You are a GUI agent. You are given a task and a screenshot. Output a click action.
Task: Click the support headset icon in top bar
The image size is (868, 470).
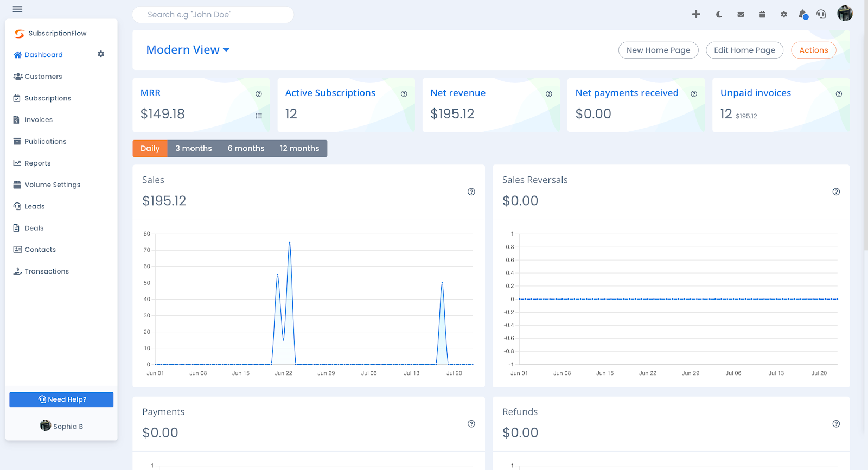(821, 15)
